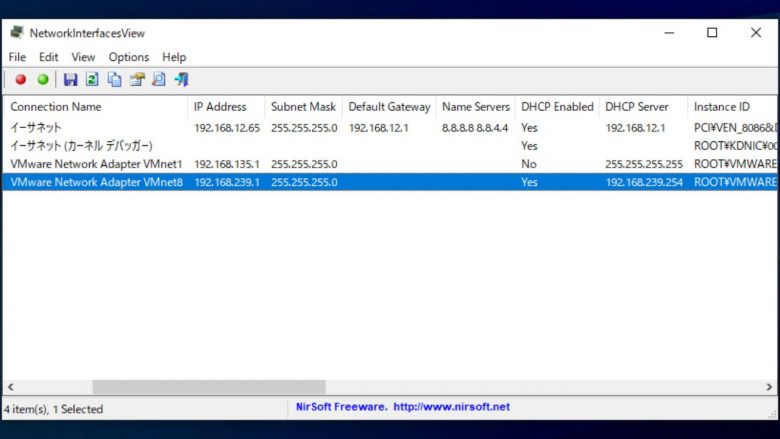Sort by Instance ID column header

click(732, 107)
